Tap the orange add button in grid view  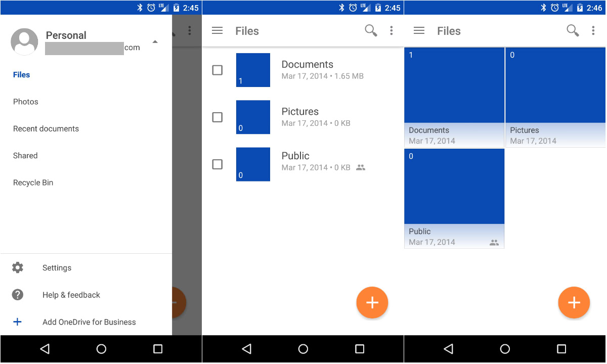(574, 303)
